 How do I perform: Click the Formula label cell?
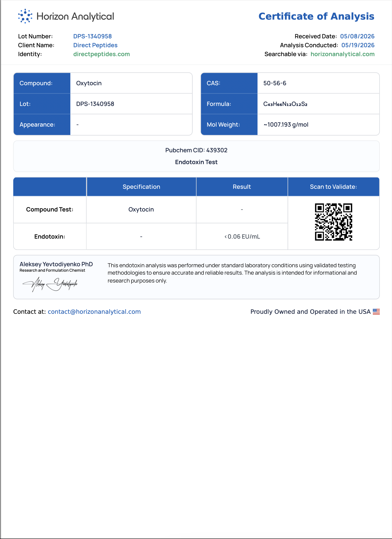(x=229, y=104)
